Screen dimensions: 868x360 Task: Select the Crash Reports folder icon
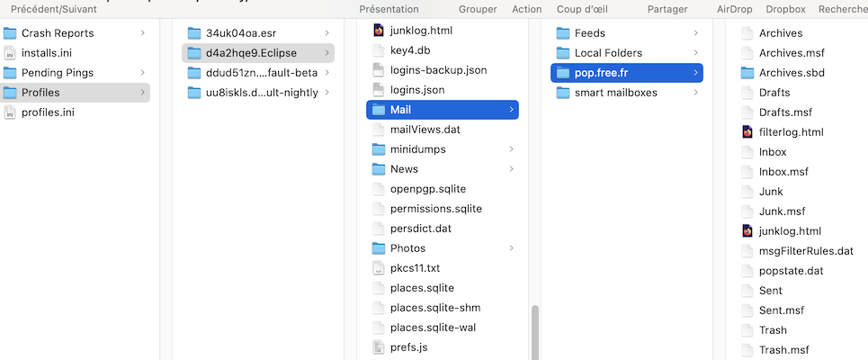(10, 33)
